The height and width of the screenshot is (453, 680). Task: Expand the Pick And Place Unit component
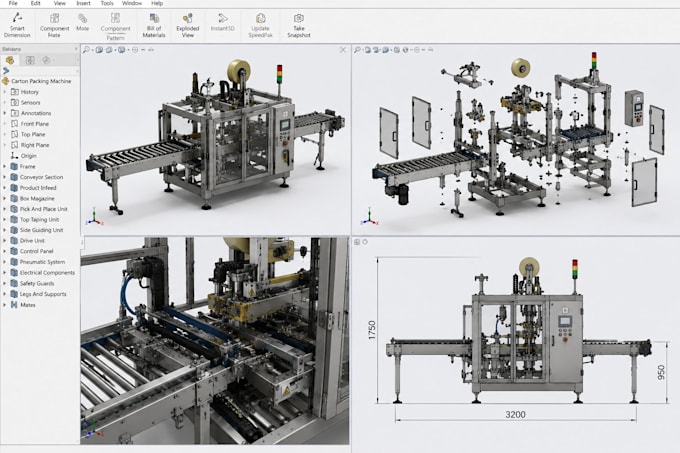pyautogui.click(x=5, y=209)
